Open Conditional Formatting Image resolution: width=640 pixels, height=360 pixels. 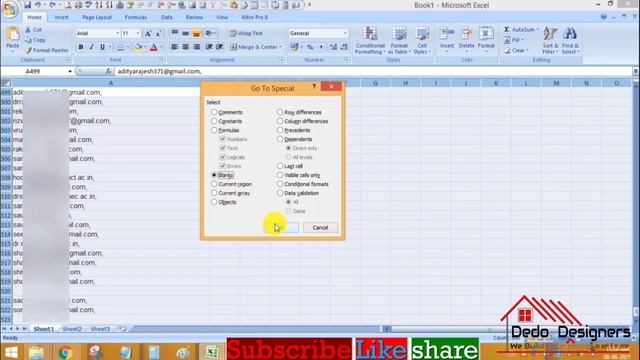coord(370,40)
